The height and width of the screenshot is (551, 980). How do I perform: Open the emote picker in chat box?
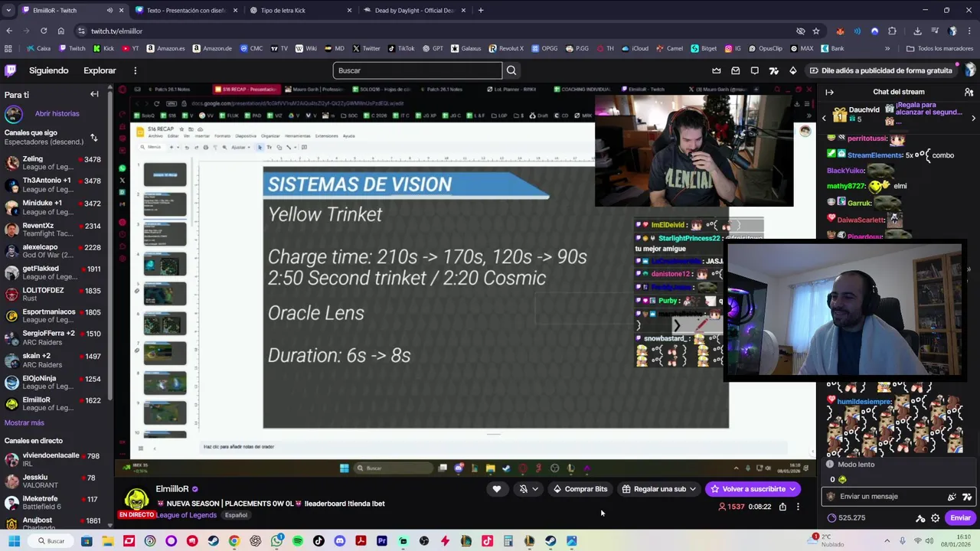point(968,497)
